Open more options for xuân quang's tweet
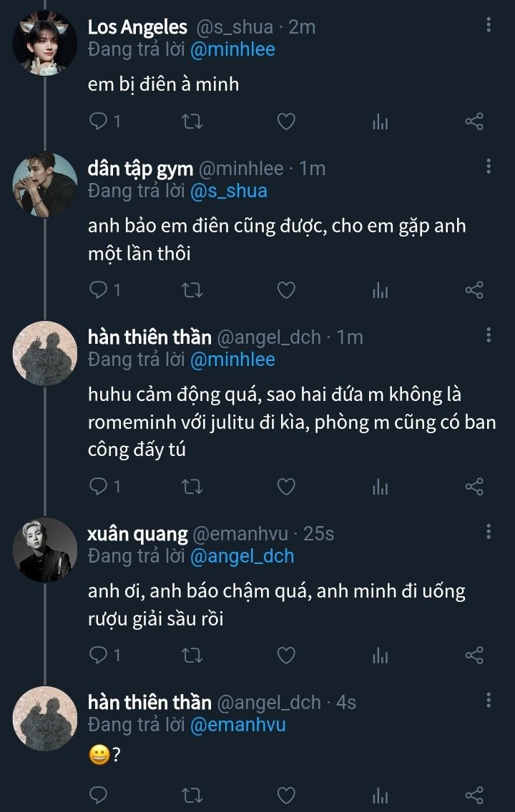 pos(489,531)
